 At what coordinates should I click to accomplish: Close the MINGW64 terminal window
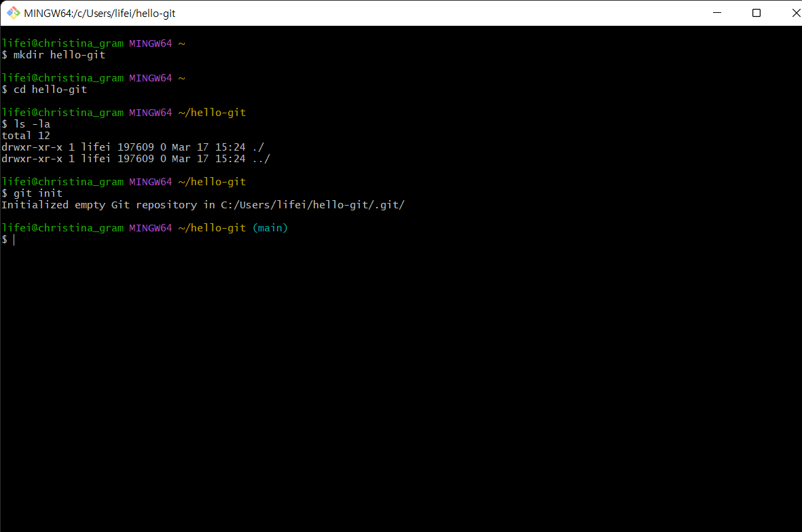tap(795, 13)
